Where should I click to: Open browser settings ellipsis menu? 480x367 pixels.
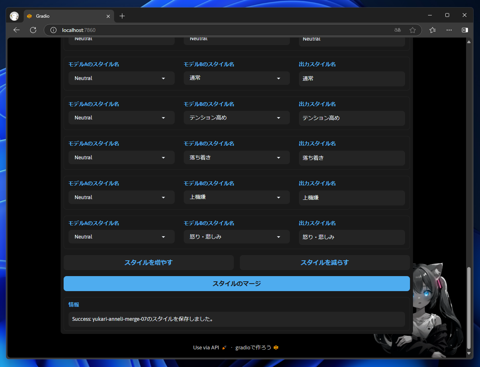pyautogui.click(x=449, y=30)
